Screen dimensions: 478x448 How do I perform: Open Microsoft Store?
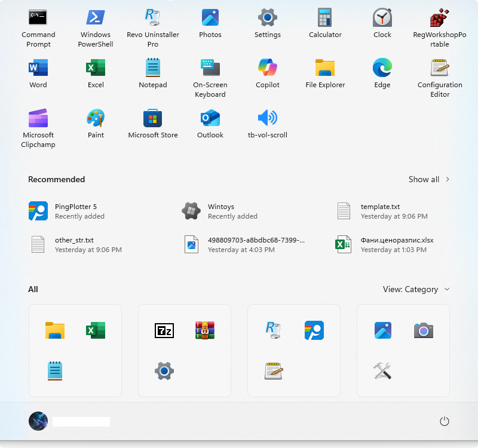point(153,124)
